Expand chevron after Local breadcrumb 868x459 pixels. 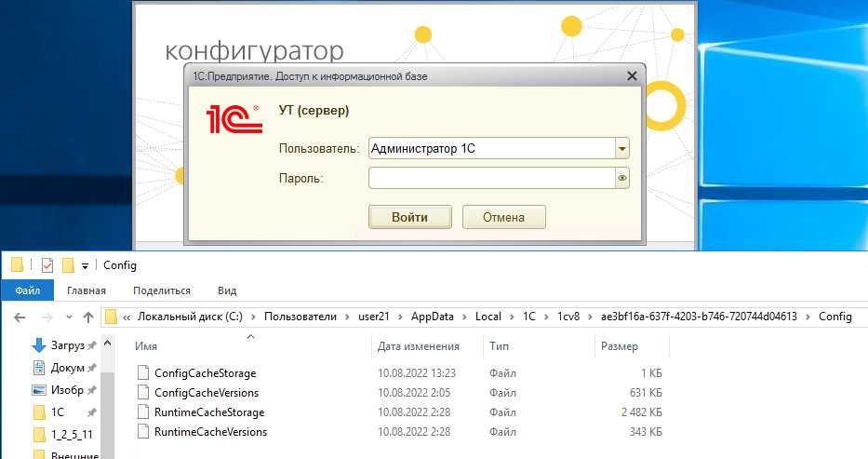(513, 317)
